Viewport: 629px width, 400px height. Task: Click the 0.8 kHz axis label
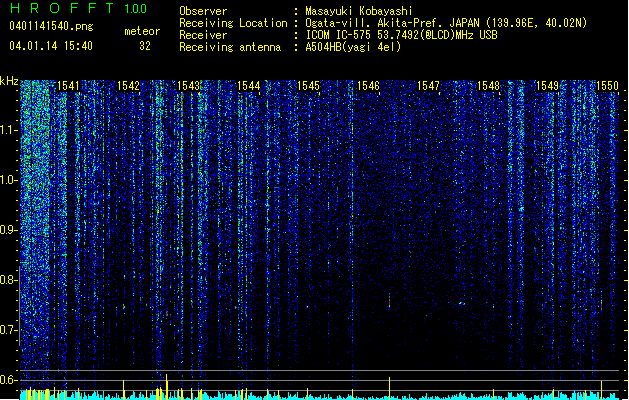coord(9,280)
